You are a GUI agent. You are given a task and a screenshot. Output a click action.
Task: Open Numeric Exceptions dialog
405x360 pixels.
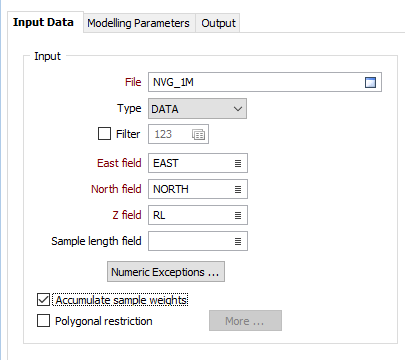coord(166,272)
